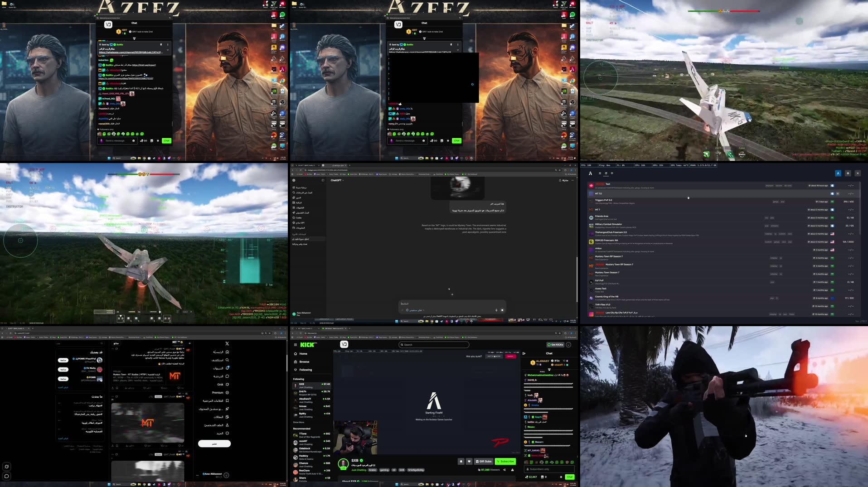Click the Bookmarks icon in the X sidebar
This screenshot has width=868, height=487.
[228, 400]
